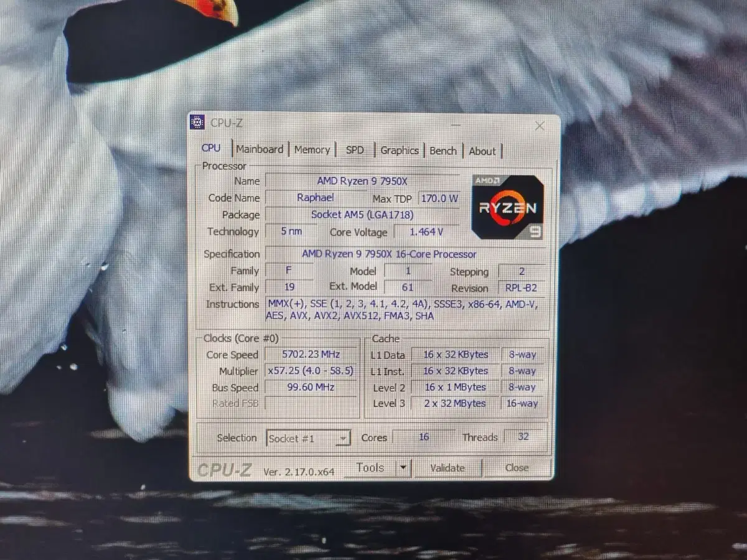Open the Socket #1 selection dropdown
This screenshot has width=747, height=560.
[x=308, y=438]
